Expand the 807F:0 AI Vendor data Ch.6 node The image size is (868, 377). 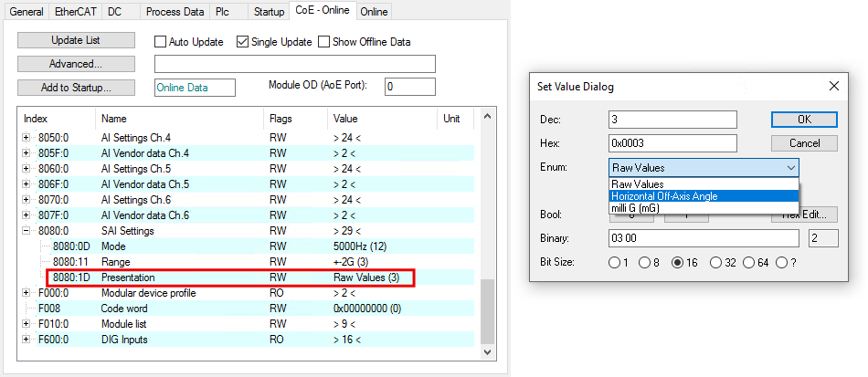26,215
